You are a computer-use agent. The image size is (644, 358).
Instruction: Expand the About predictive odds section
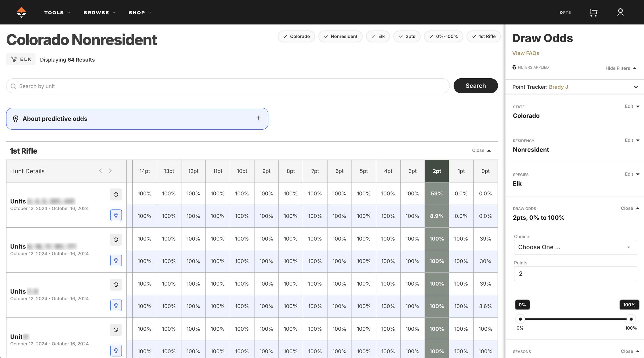tap(258, 118)
